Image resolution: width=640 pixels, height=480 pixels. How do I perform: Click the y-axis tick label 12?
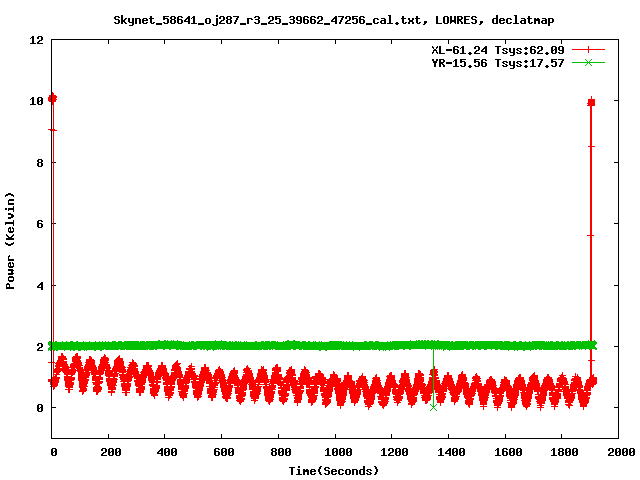tap(36, 40)
